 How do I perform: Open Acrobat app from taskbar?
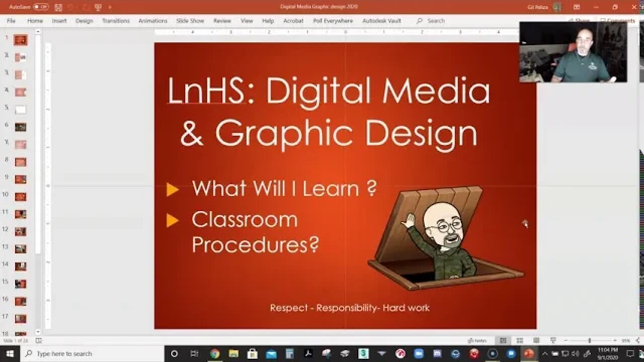(308, 353)
